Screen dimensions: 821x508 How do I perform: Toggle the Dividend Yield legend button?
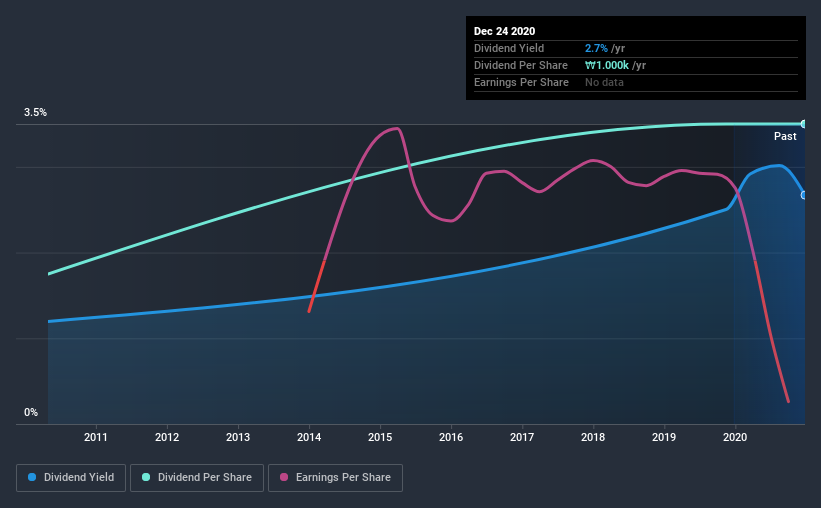(71, 478)
